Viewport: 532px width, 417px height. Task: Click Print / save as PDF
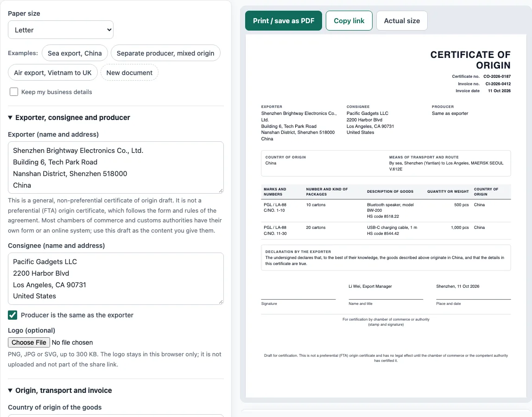tap(283, 21)
